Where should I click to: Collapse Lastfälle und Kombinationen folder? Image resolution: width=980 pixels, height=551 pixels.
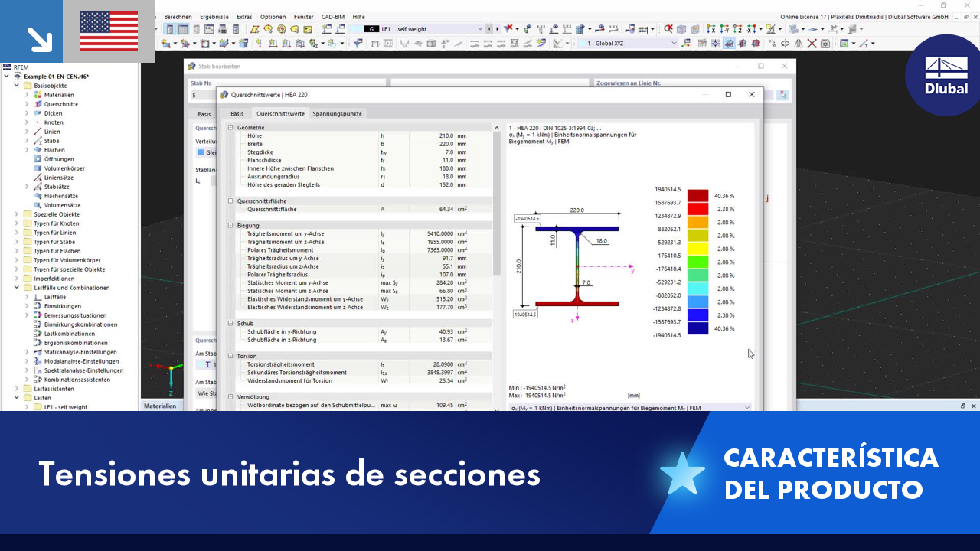click(x=17, y=288)
